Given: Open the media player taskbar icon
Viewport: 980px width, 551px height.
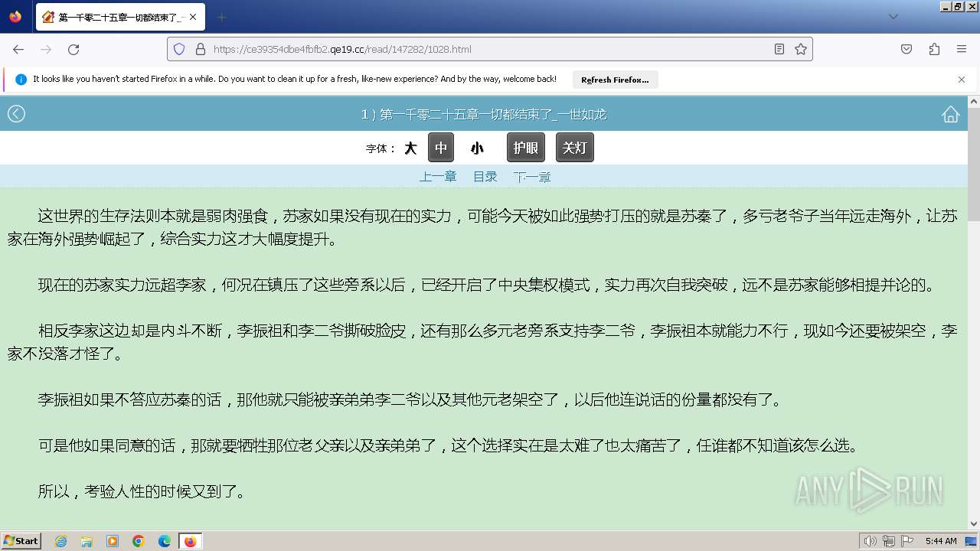Looking at the screenshot, I should 113,541.
